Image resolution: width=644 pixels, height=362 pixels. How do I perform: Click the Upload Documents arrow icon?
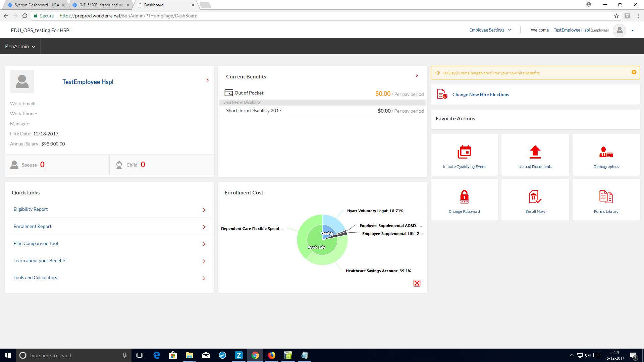(535, 152)
